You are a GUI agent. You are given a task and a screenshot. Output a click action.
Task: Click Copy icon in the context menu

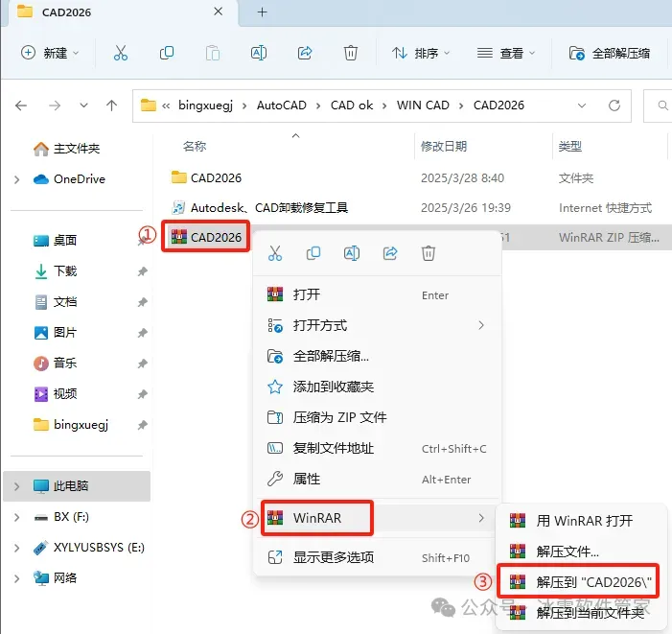(x=313, y=253)
